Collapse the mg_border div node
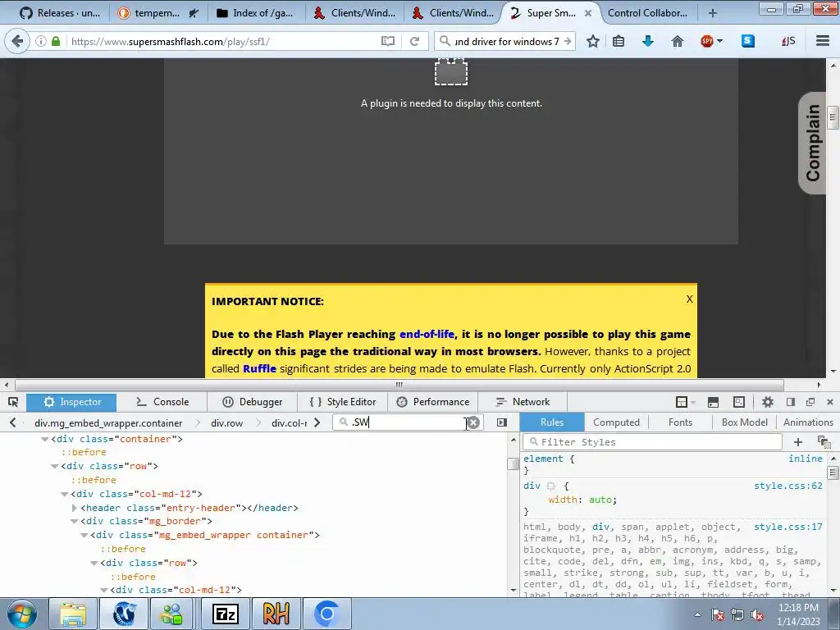 click(75, 521)
